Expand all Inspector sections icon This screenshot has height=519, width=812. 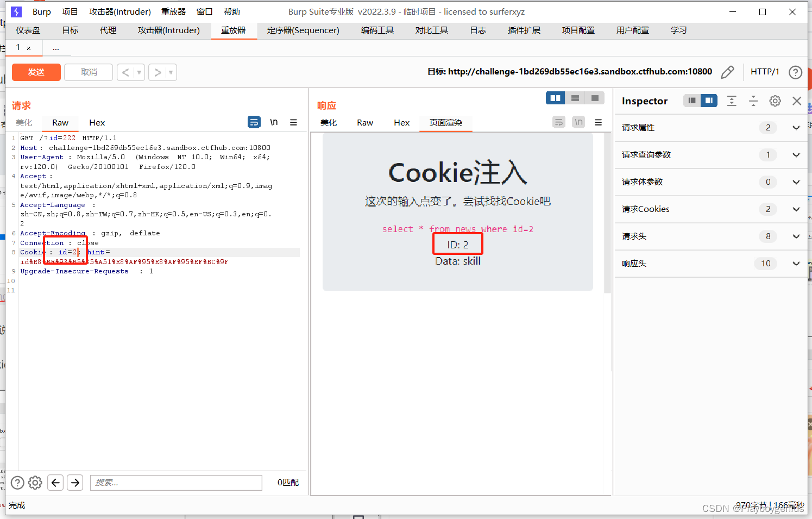[732, 101]
